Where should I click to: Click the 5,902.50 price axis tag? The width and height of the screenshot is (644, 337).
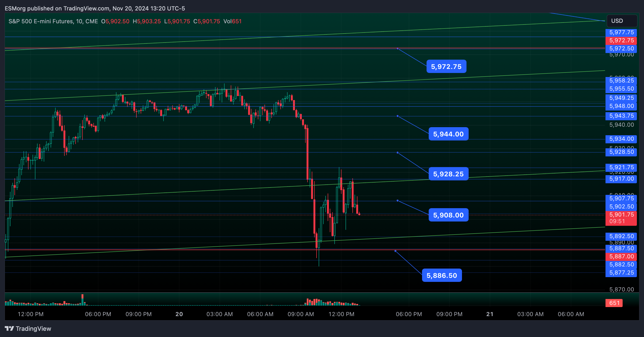point(621,207)
